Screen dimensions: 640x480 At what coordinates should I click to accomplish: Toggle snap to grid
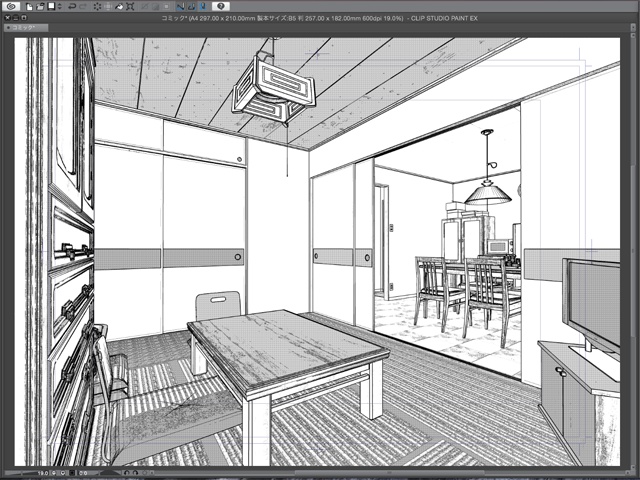coord(202,6)
